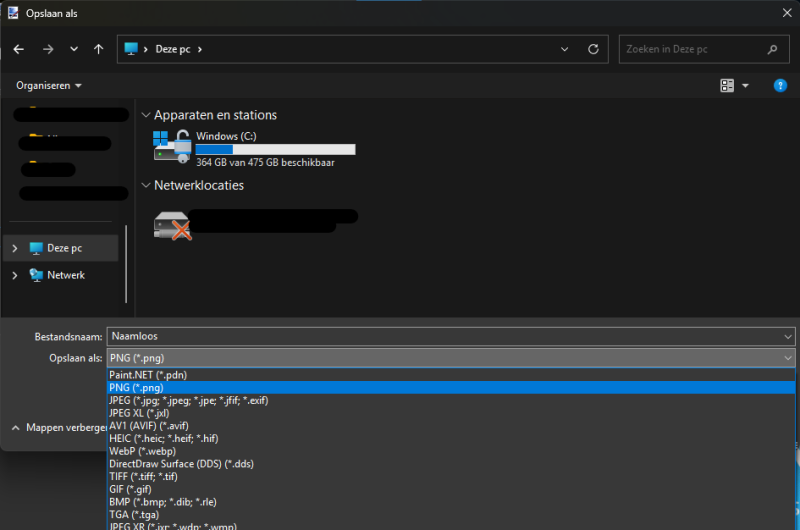Open recent locations chevron next to forward arrow
Screen dimensions: 800x530
(74, 49)
